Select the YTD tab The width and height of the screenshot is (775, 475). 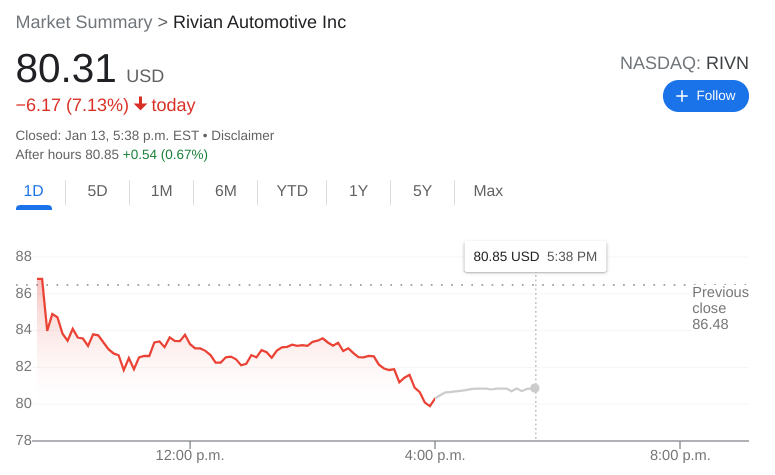[x=292, y=191]
